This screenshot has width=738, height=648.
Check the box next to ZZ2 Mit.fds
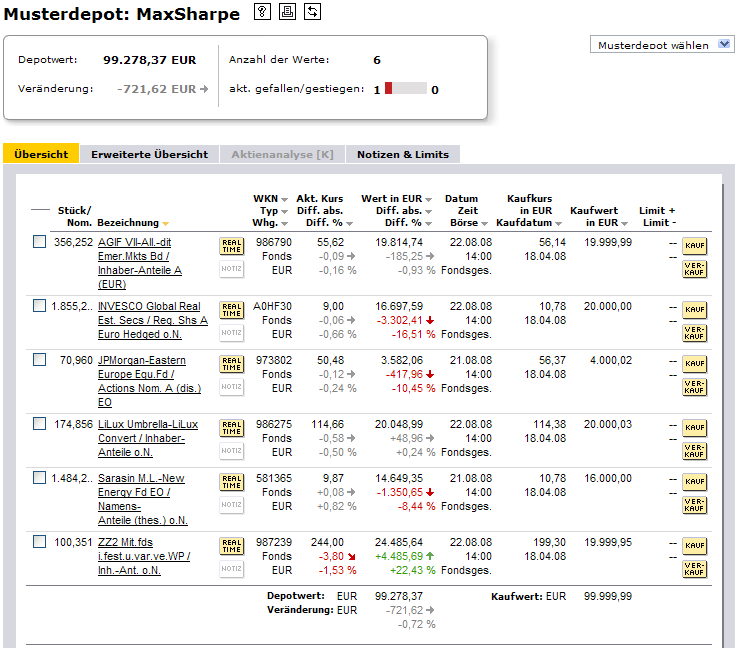click(39, 542)
